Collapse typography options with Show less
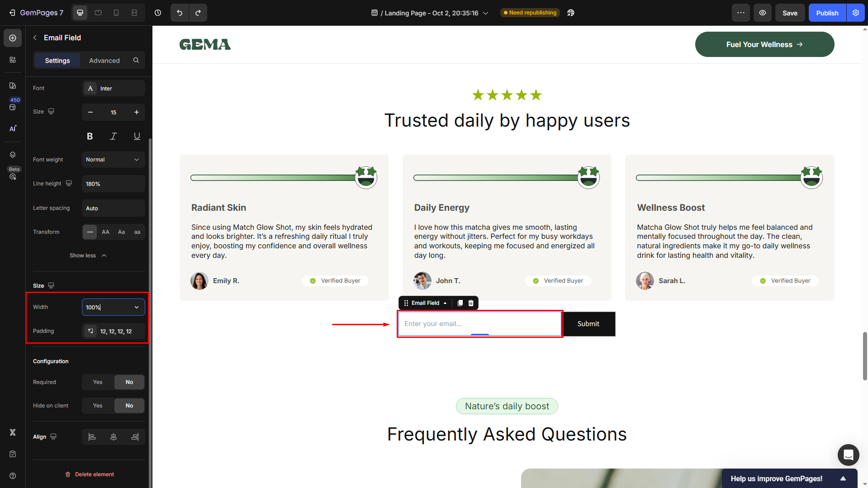The width and height of the screenshot is (868, 488). pos(88,256)
